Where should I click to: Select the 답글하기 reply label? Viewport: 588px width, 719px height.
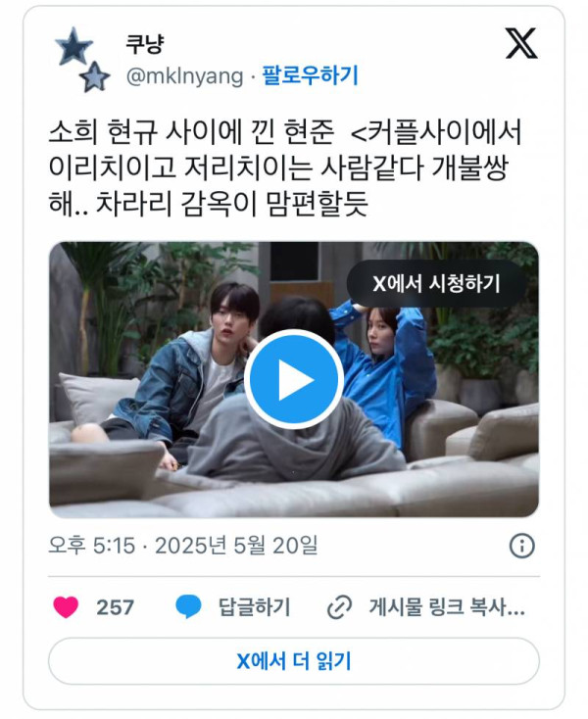tap(255, 607)
